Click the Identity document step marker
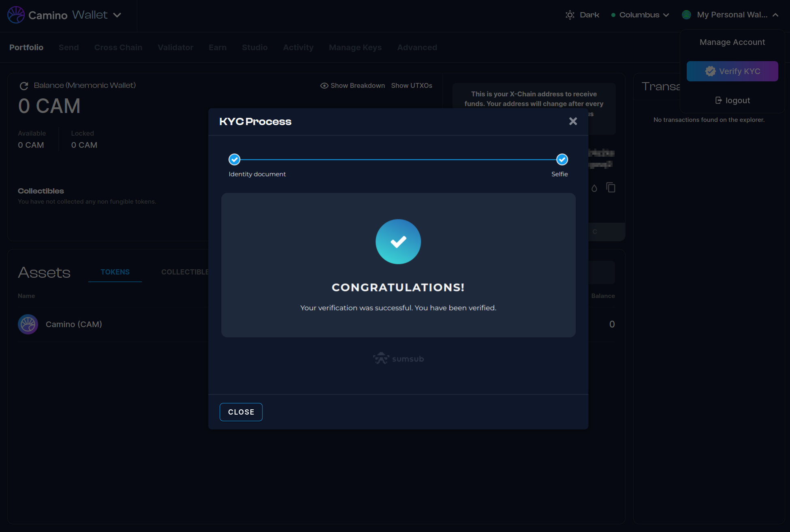790x532 pixels. (235, 160)
